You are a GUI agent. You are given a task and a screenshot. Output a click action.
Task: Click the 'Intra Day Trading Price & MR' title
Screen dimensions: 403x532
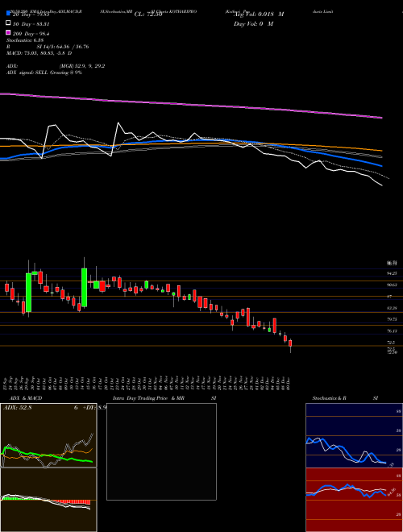pos(148,398)
